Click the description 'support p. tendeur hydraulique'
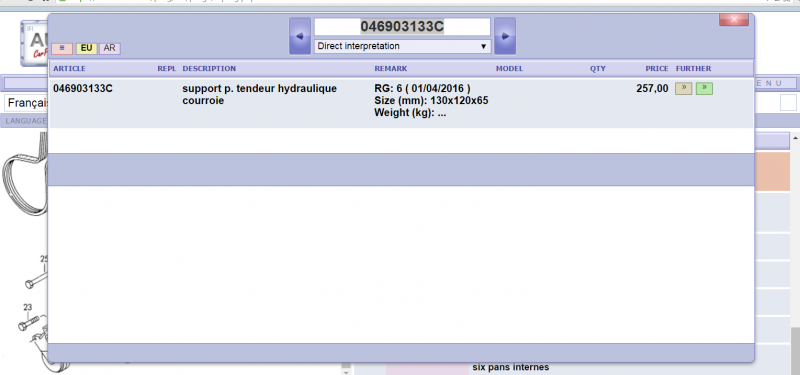This screenshot has width=800, height=375. (260, 89)
